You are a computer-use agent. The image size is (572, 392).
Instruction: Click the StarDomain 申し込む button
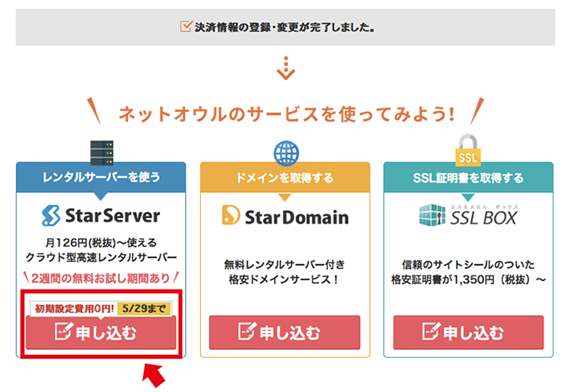(284, 332)
